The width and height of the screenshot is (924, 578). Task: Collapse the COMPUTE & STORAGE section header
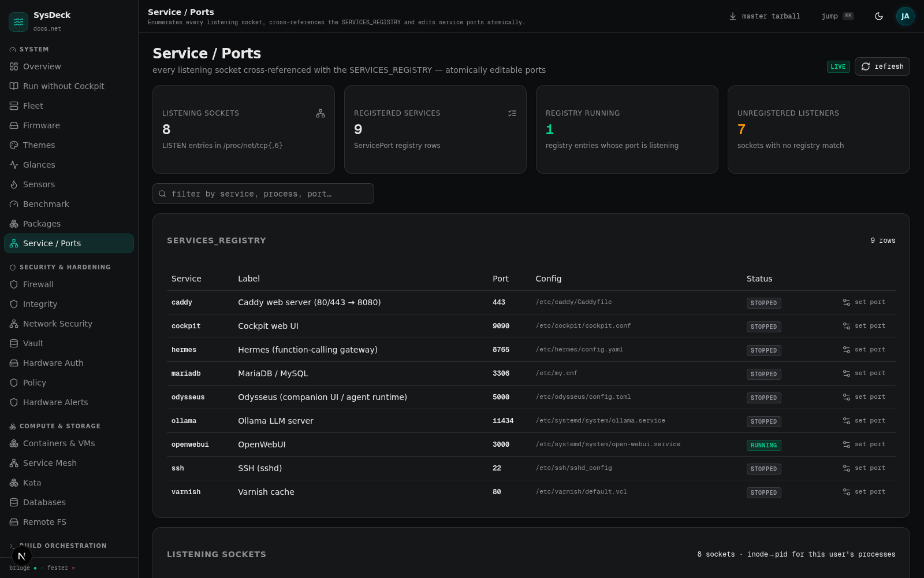[x=55, y=427]
